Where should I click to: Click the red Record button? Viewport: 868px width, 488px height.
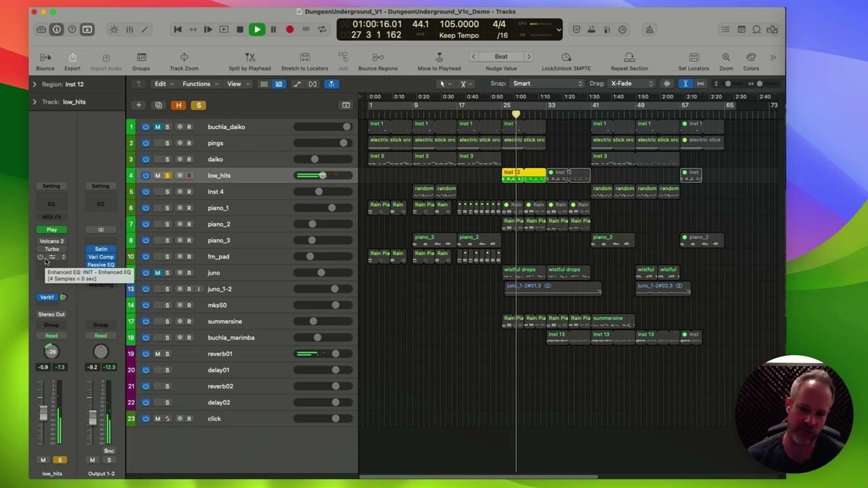(x=290, y=30)
